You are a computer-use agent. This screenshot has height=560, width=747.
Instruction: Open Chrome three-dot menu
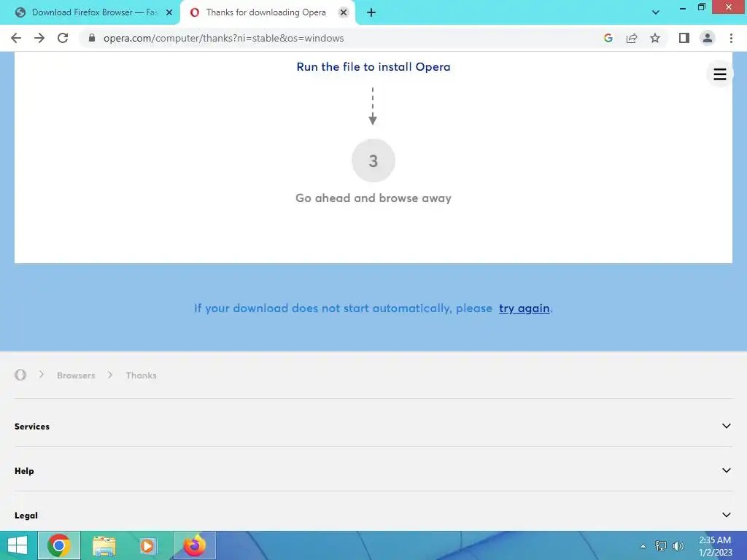731,38
